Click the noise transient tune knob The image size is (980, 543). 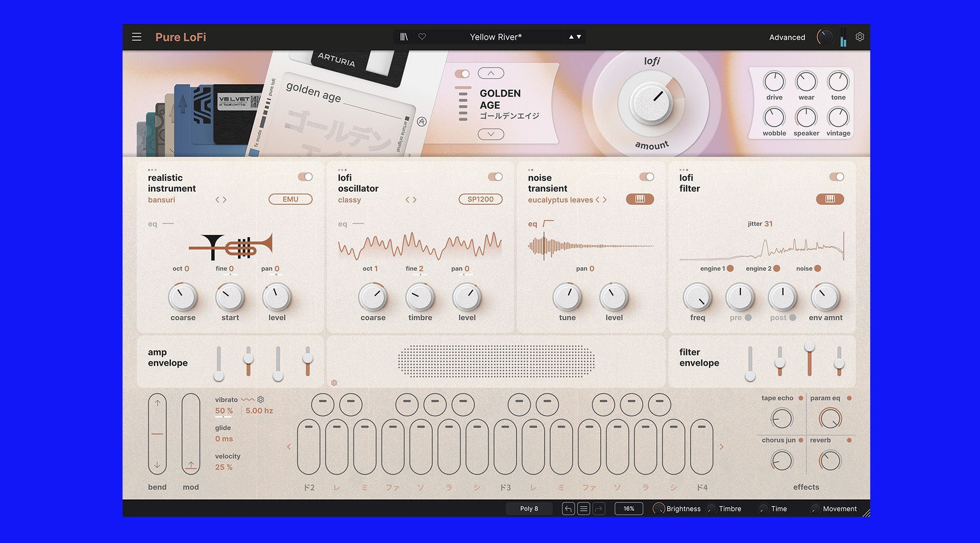tap(567, 297)
